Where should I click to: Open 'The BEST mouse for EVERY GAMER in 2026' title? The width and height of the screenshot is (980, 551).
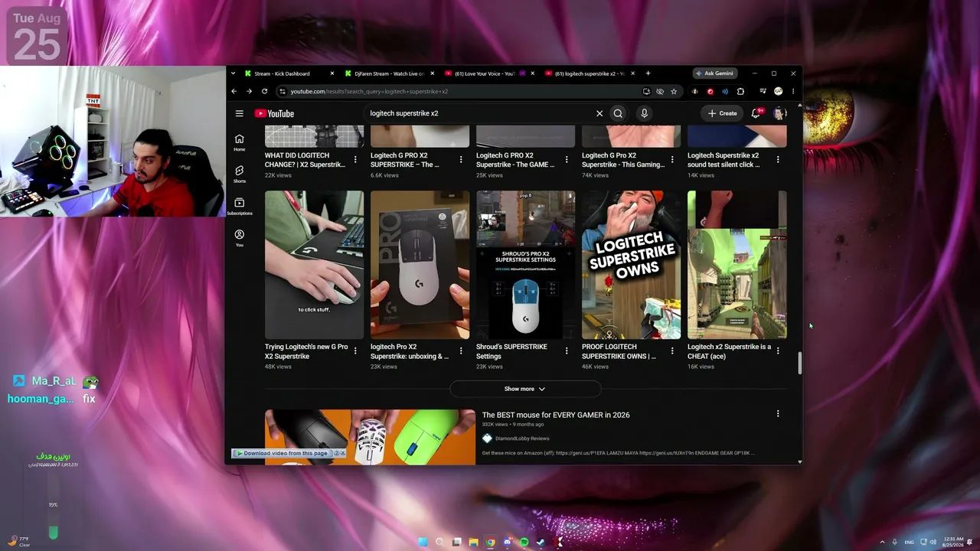coord(556,415)
